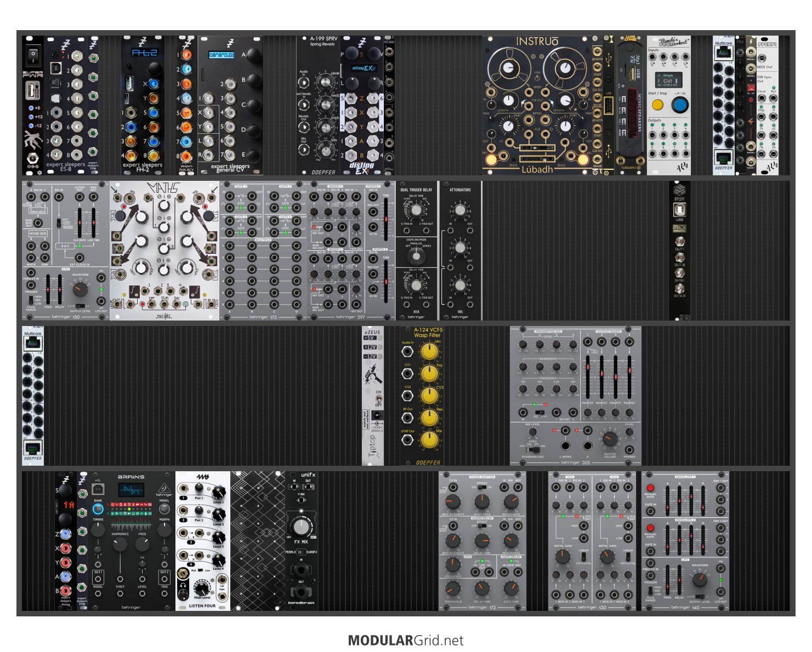
Task: Click the 'LISTEN FOUR' label text
Action: click(202, 605)
